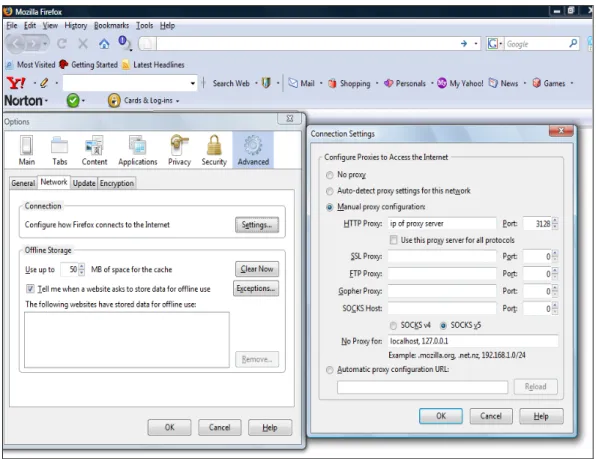The width and height of the screenshot is (596, 459).
Task: Switch to the General tab
Action: click(23, 183)
